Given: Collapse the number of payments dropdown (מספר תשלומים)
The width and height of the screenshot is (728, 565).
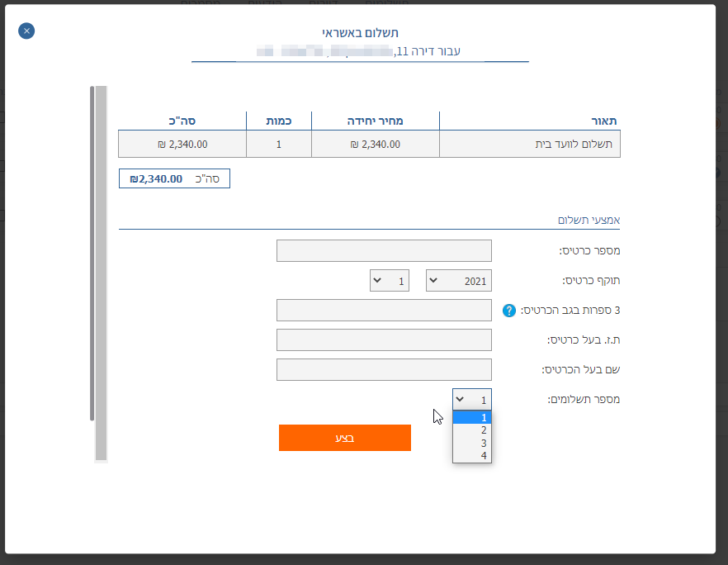Looking at the screenshot, I should click(x=471, y=399).
